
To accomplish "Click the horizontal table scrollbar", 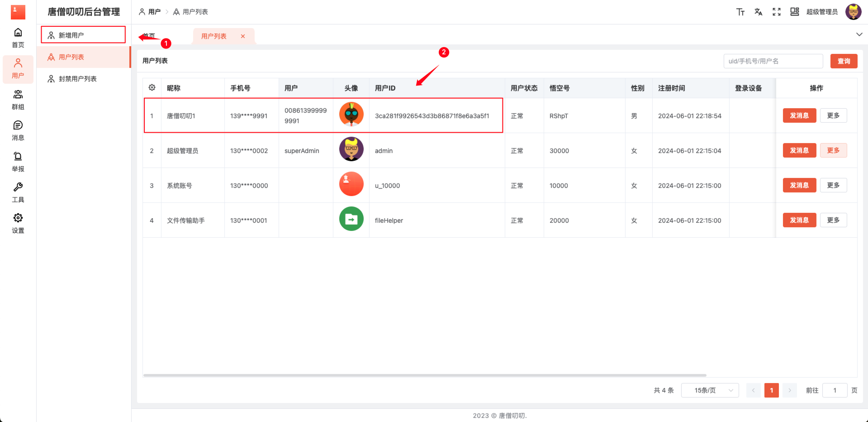I will click(424, 375).
